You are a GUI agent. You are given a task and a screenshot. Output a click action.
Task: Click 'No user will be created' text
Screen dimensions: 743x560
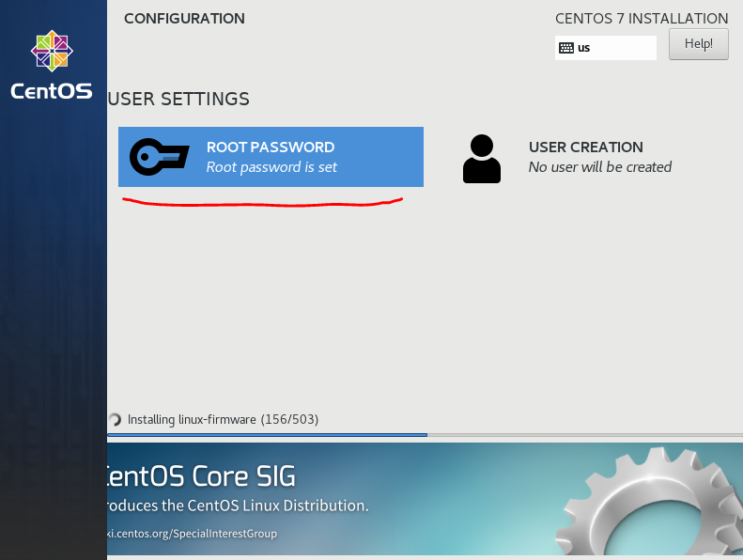coord(600,167)
